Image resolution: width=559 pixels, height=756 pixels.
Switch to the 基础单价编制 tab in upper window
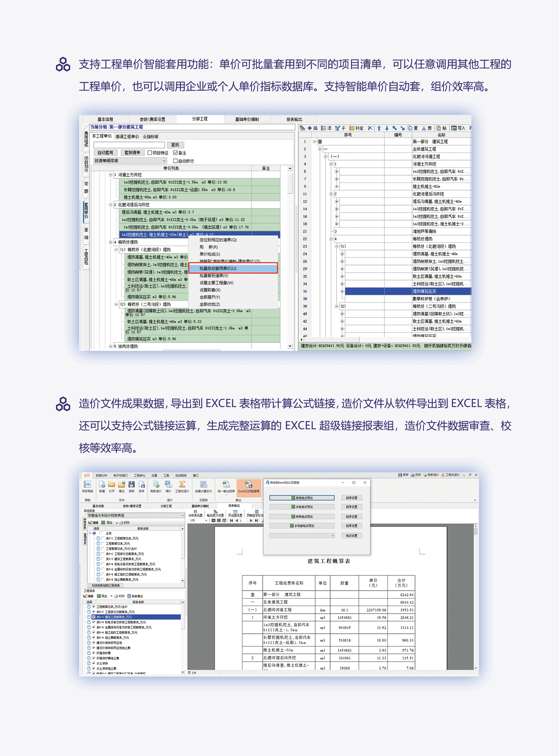point(247,119)
